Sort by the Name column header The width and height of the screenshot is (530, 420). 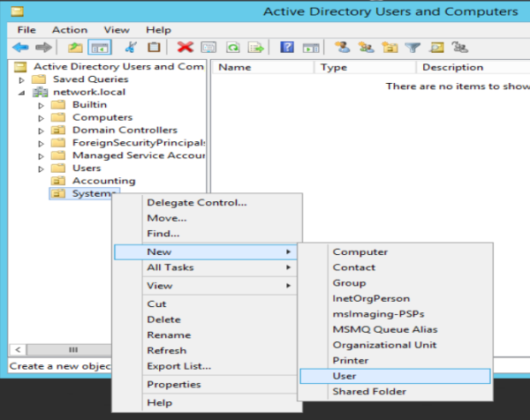coord(263,67)
